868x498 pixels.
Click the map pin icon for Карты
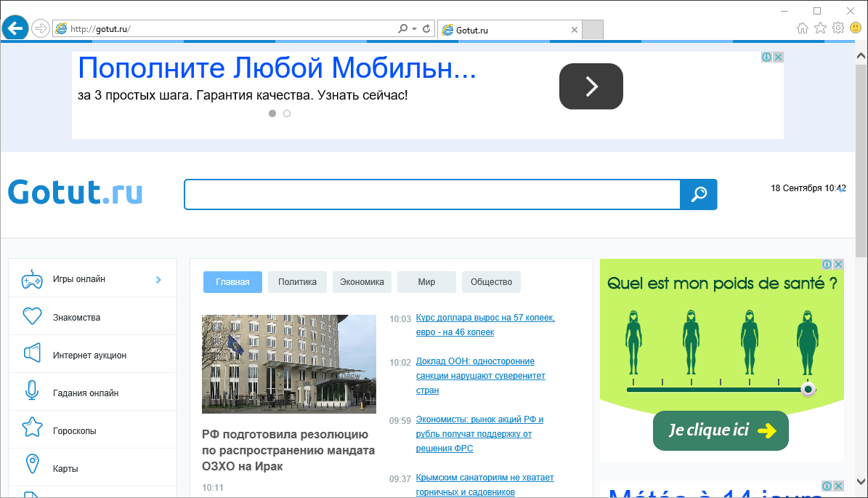tap(33, 465)
